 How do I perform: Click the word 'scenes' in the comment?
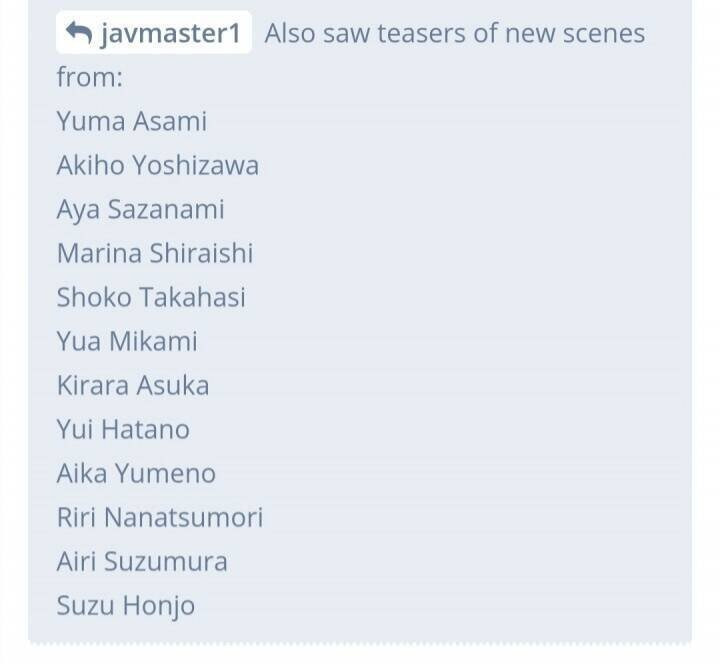click(604, 34)
